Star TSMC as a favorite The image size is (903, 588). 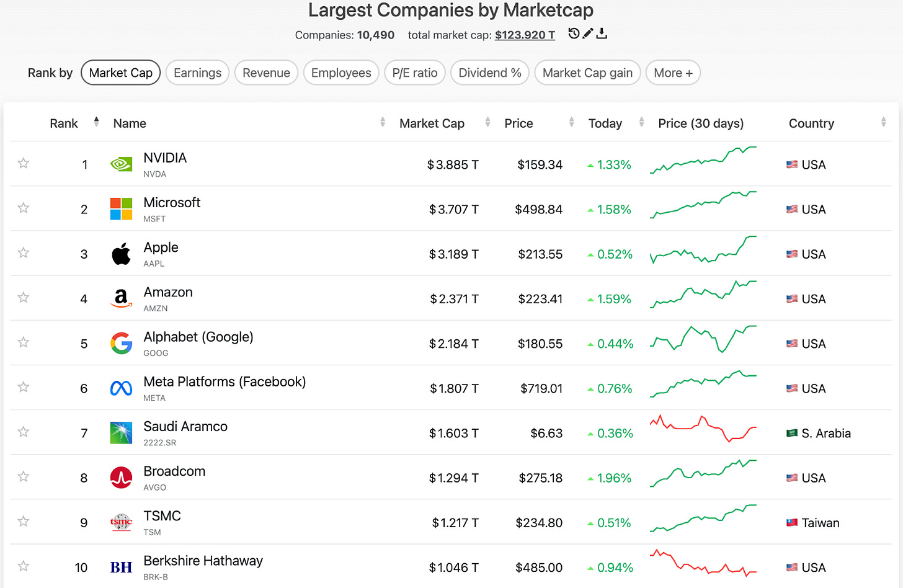click(x=24, y=522)
